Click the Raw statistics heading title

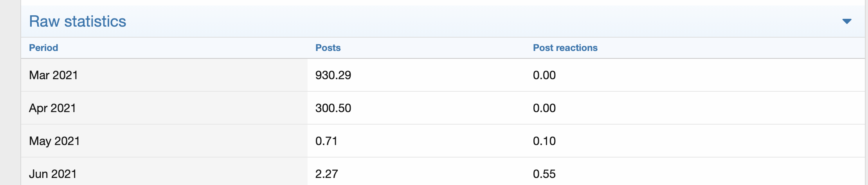pos(77,22)
